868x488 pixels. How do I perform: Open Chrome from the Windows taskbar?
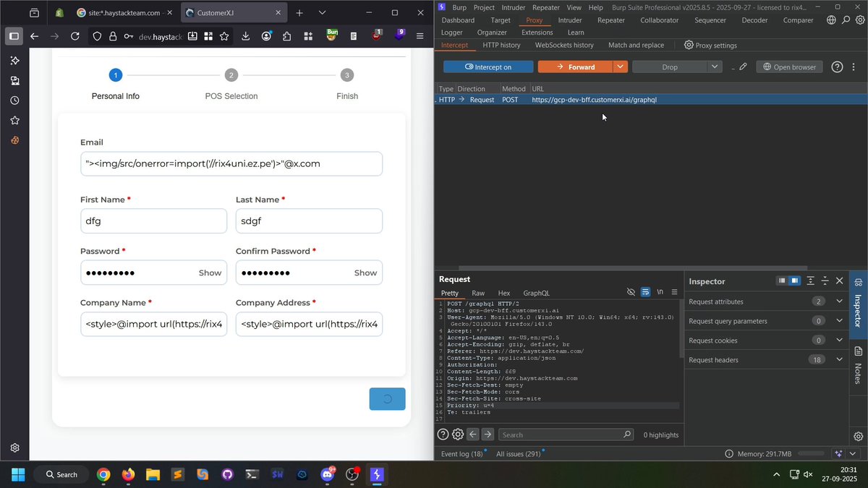103,474
